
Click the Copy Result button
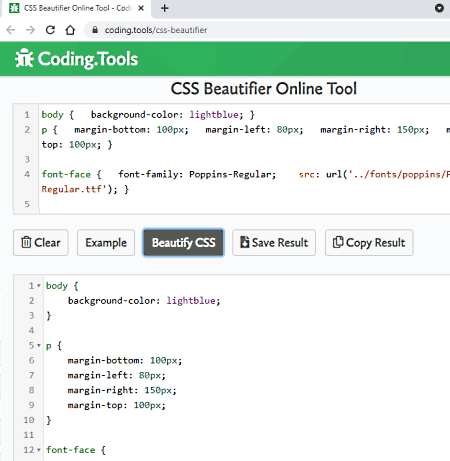[369, 243]
